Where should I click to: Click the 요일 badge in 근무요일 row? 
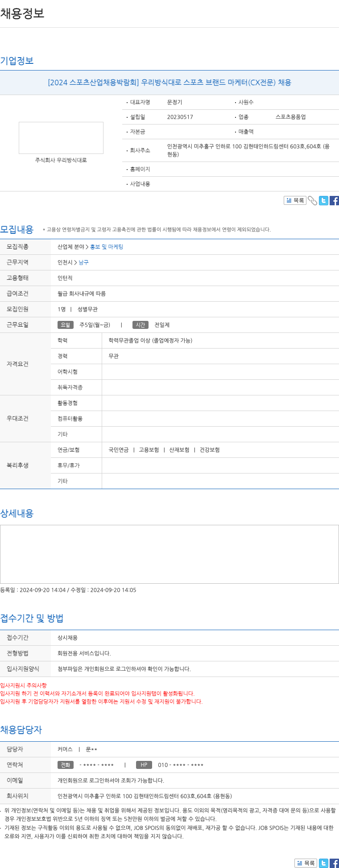[x=66, y=325]
